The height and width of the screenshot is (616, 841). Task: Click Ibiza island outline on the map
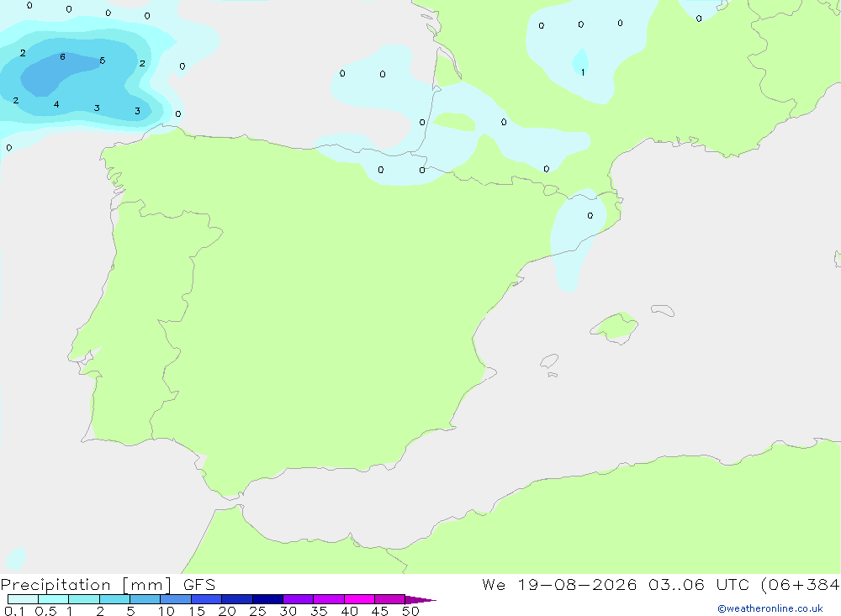(549, 361)
